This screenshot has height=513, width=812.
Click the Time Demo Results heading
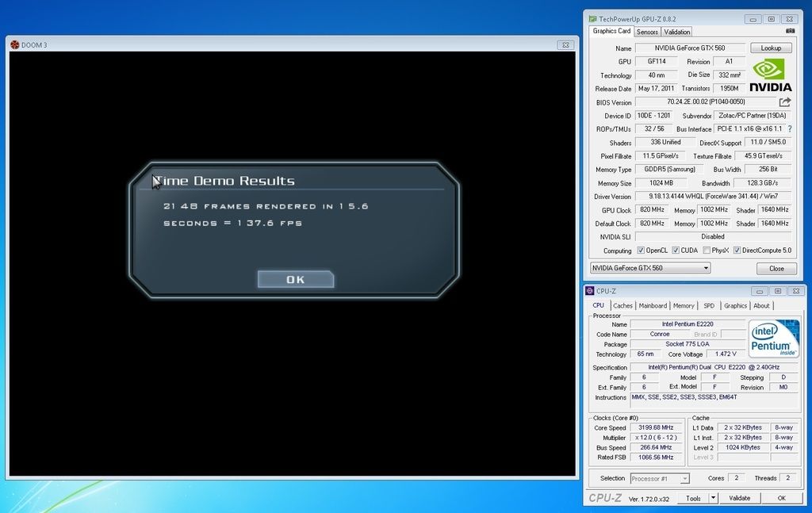[224, 181]
